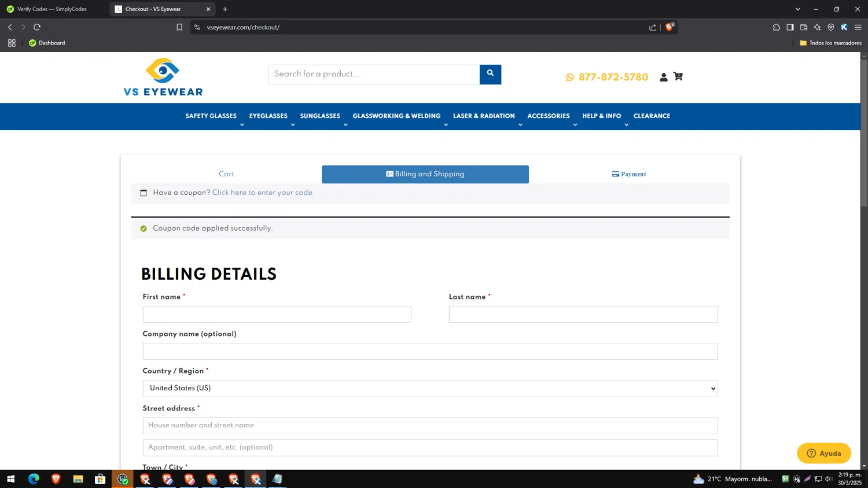Screen dimensions: 868x488
Task: Click the volume speaker tray icon
Action: [829, 479]
